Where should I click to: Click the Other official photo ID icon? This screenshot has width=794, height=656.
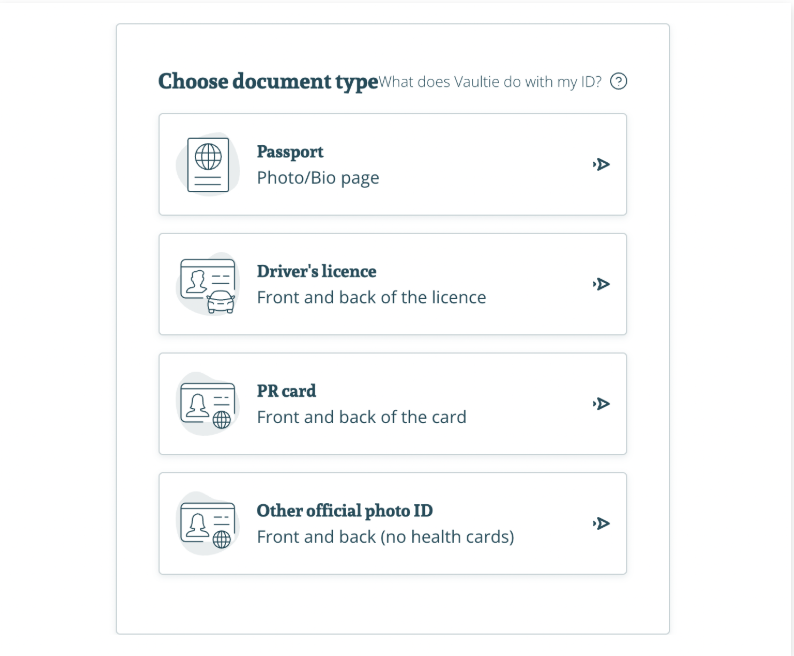[208, 525]
